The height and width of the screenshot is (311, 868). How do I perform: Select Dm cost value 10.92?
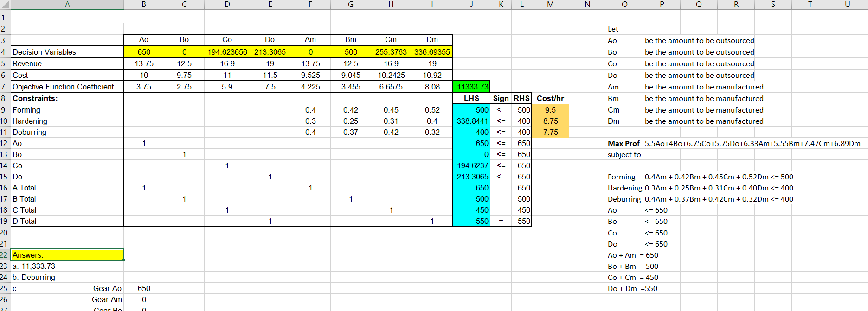coord(432,75)
